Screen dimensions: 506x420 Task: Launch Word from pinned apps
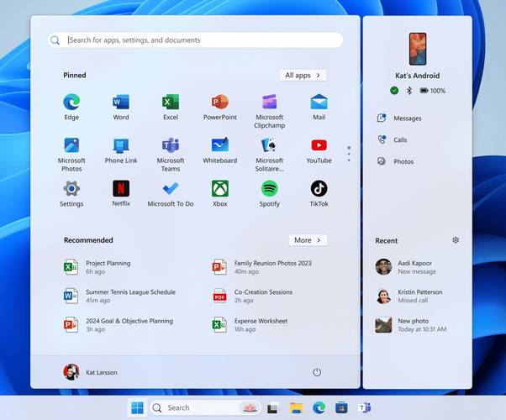[x=121, y=107]
